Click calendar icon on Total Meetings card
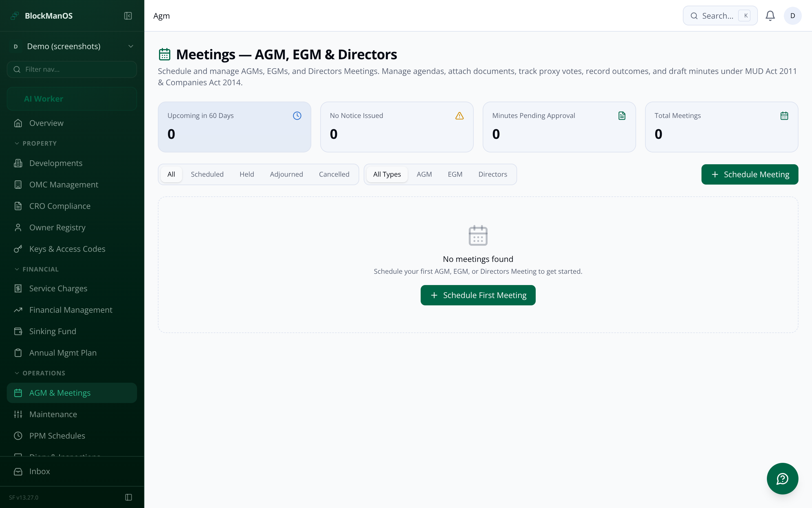This screenshot has height=508, width=812. [784, 116]
